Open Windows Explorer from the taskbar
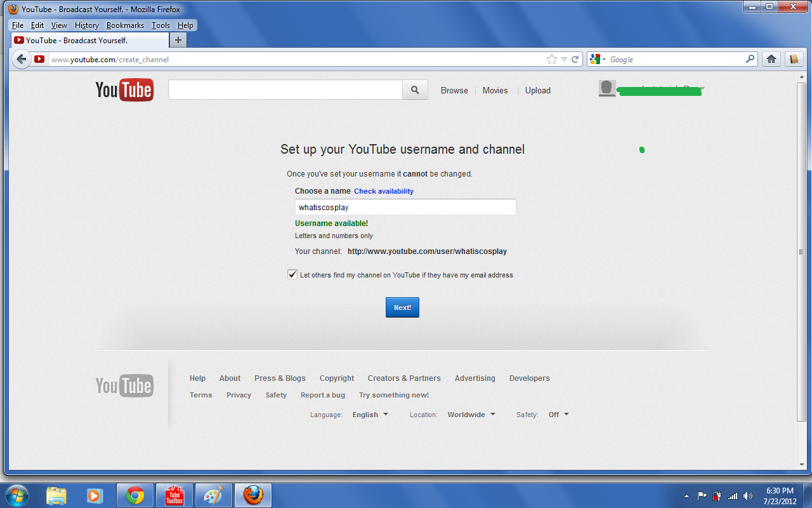The height and width of the screenshot is (508, 812). [x=56, y=495]
